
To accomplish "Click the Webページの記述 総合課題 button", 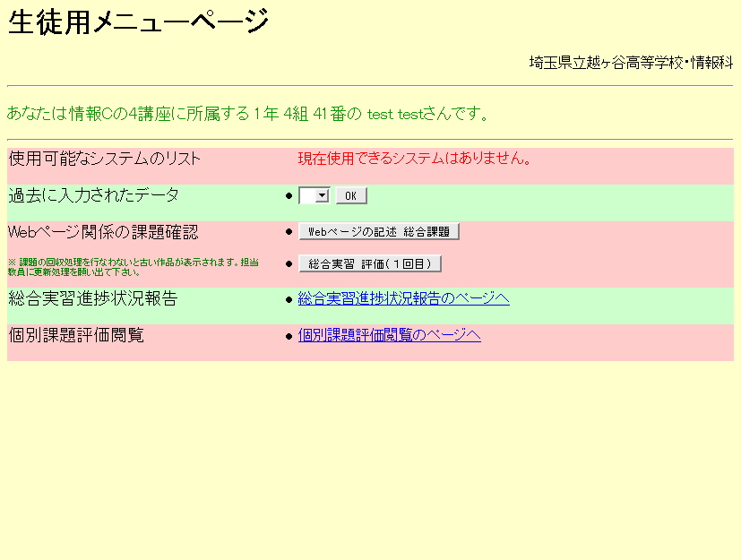I will [378, 231].
